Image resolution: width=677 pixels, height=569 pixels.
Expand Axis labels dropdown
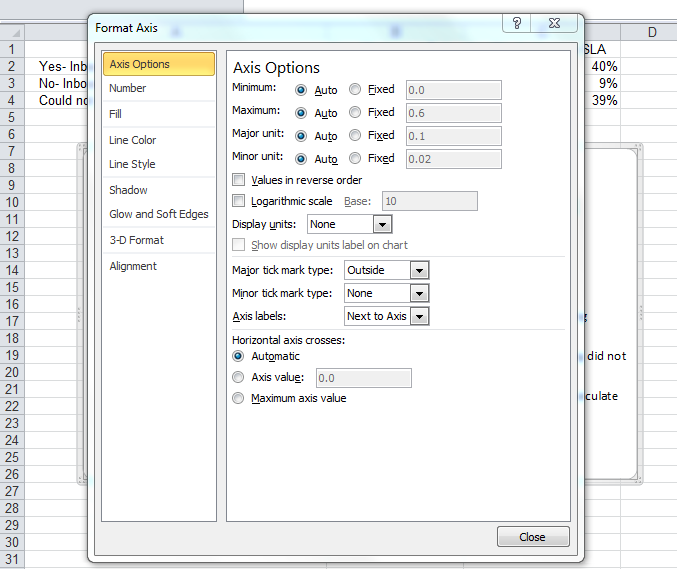click(419, 316)
